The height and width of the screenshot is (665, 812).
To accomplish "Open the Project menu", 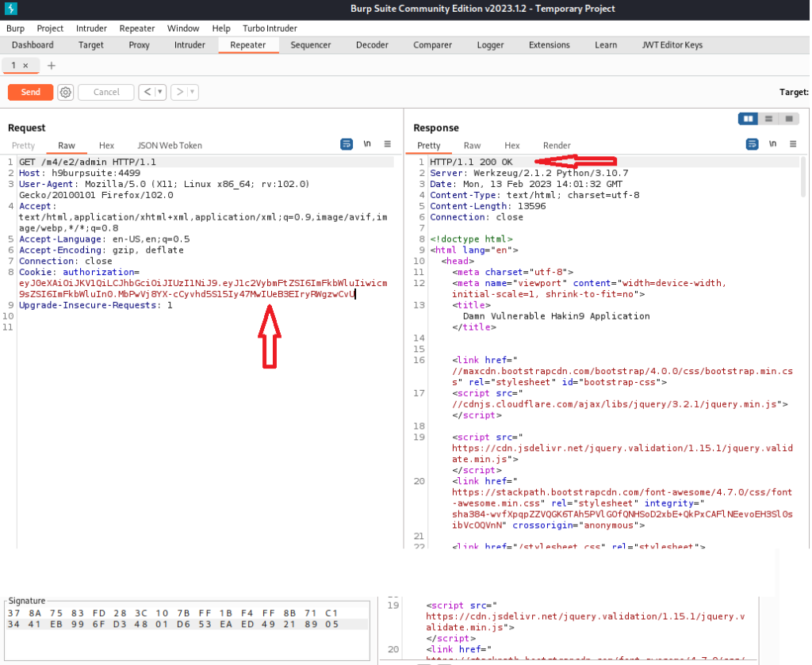I will pyautogui.click(x=50, y=29).
